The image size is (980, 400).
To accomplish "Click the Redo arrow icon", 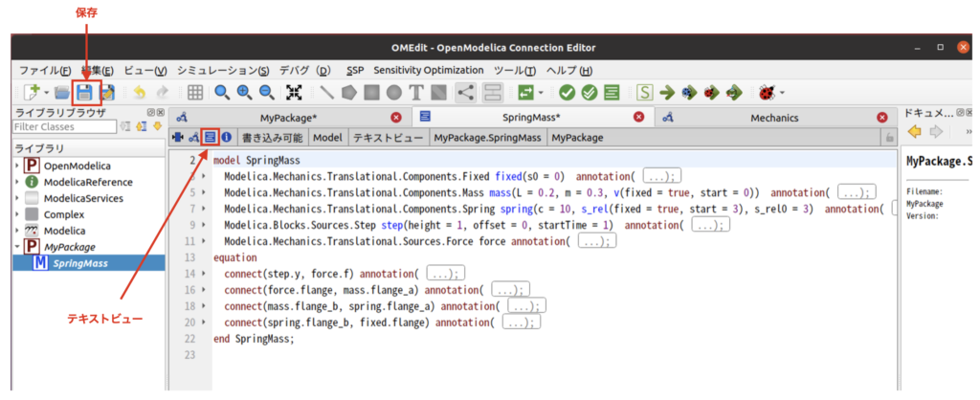I will [x=162, y=93].
